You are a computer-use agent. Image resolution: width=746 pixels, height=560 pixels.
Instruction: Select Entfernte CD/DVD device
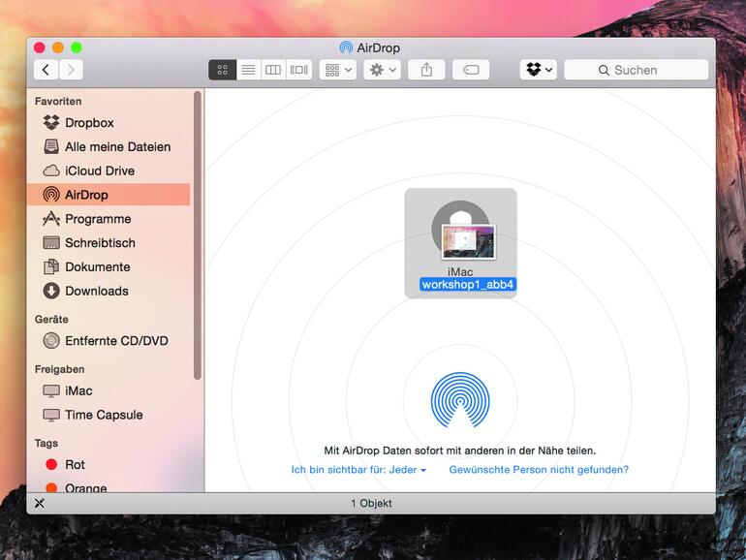coord(109,341)
